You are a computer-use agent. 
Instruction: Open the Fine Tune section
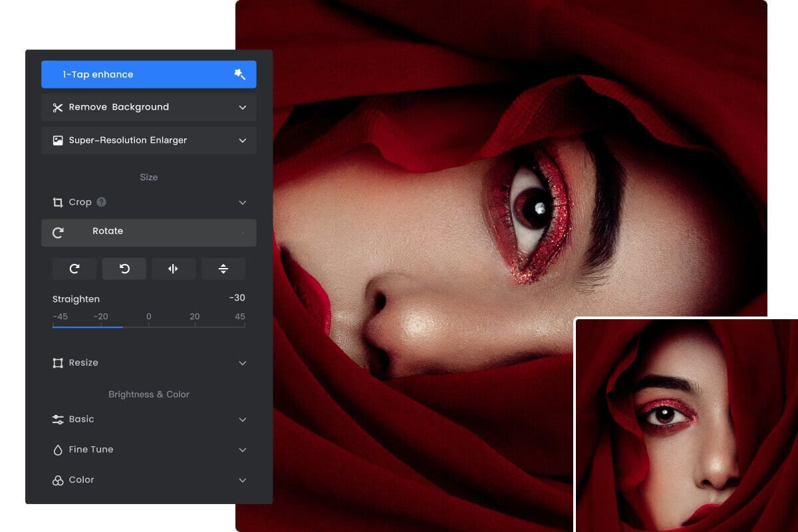pyautogui.click(x=149, y=450)
